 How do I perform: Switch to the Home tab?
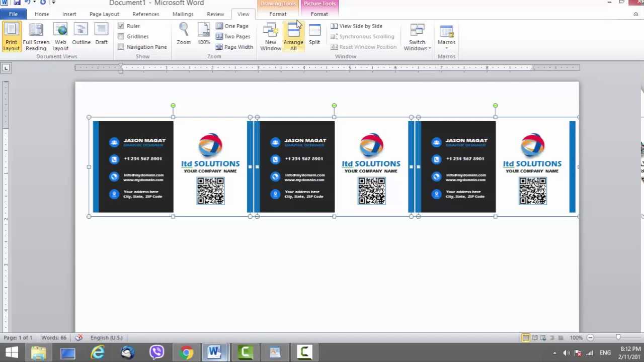(42, 14)
